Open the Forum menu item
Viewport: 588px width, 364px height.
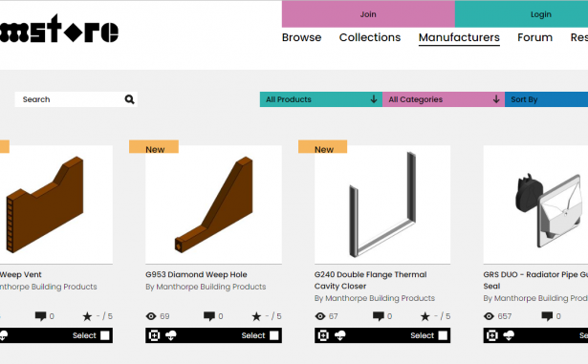[534, 37]
